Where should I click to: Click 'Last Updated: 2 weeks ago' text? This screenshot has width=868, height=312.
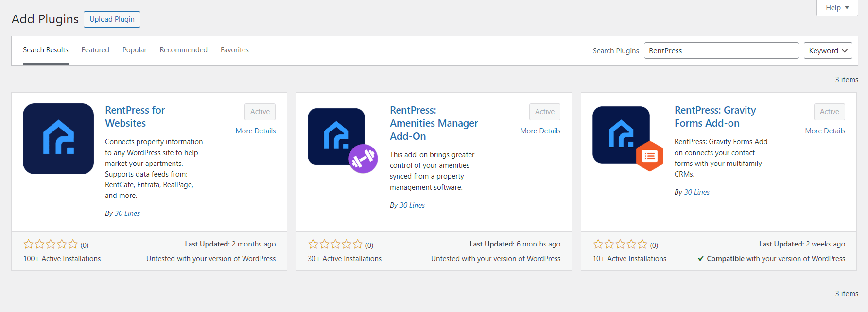(x=802, y=244)
